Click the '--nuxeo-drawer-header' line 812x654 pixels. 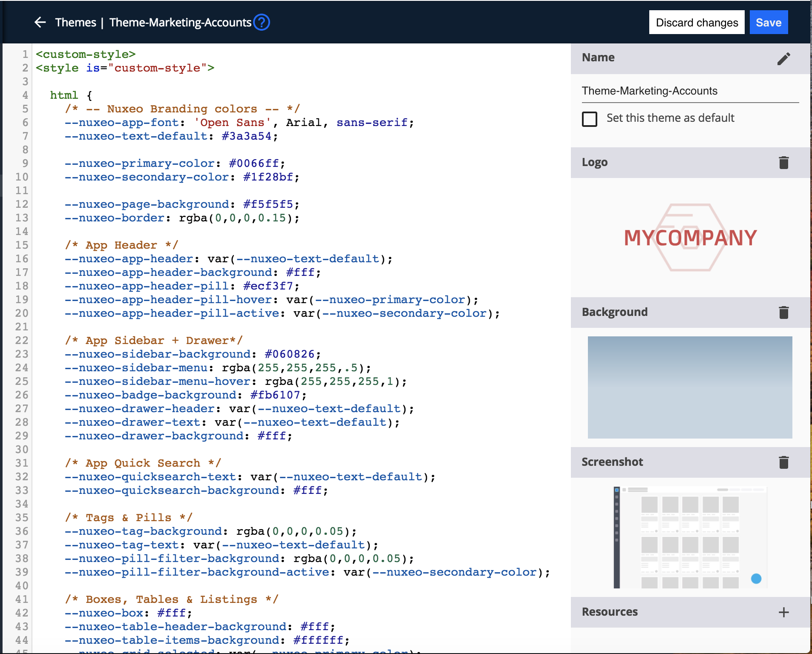pyautogui.click(x=239, y=409)
